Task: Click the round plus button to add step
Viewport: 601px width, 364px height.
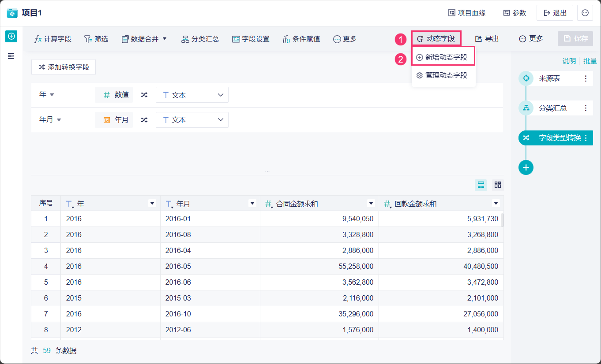Action: pos(526,167)
